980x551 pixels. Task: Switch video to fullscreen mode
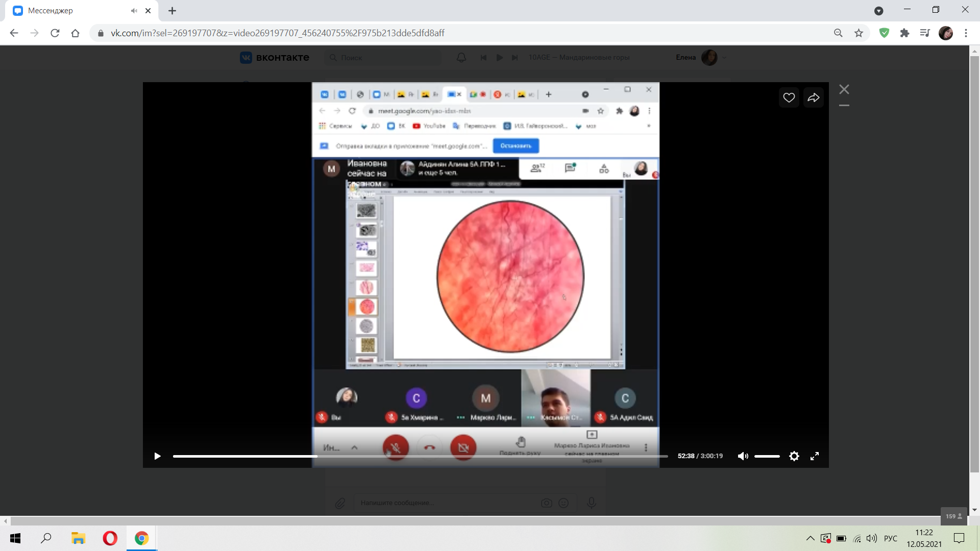pos(815,456)
